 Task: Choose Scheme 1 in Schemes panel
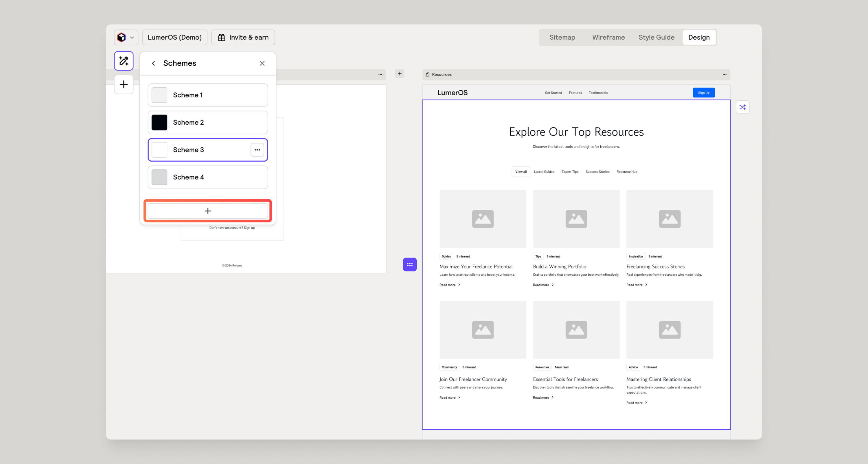click(x=207, y=95)
